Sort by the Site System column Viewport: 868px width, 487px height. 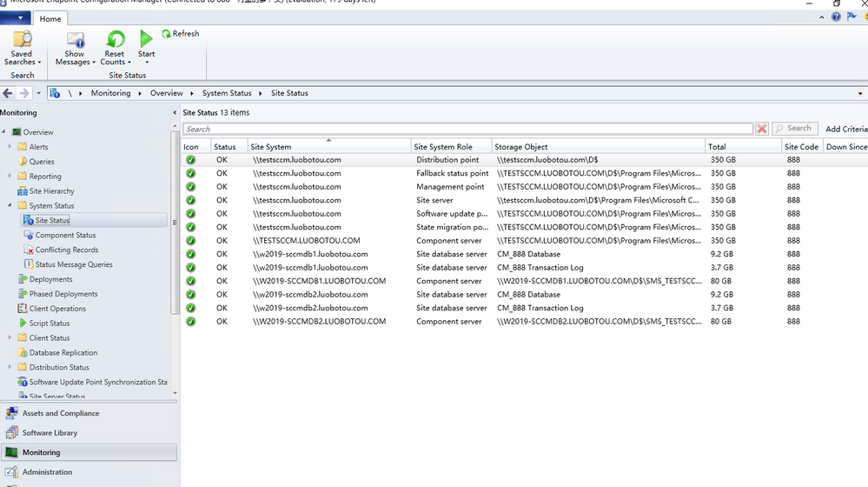tap(329, 147)
